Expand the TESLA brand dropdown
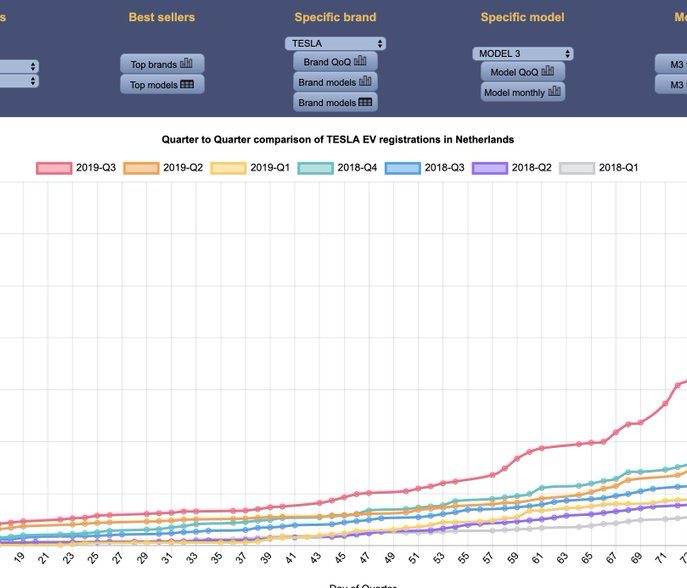Viewport: 687px width, 588px height. (335, 43)
